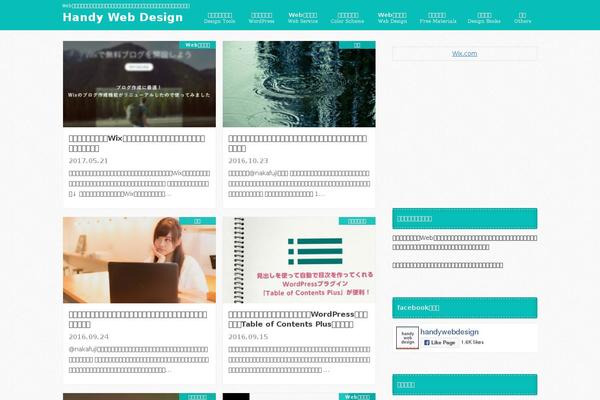Open the Design Books menu item

coord(484,18)
